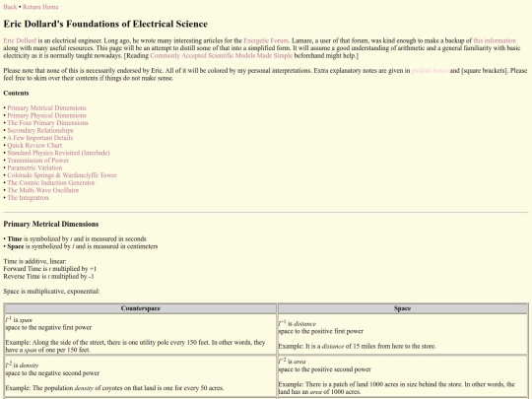
Task: Go to Parametric Variation section
Action: 34,167
